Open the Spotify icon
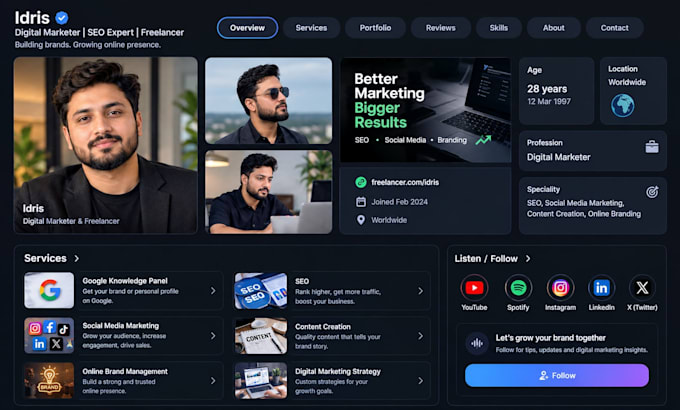Screen dimensions: 680x410 [x=518, y=288]
